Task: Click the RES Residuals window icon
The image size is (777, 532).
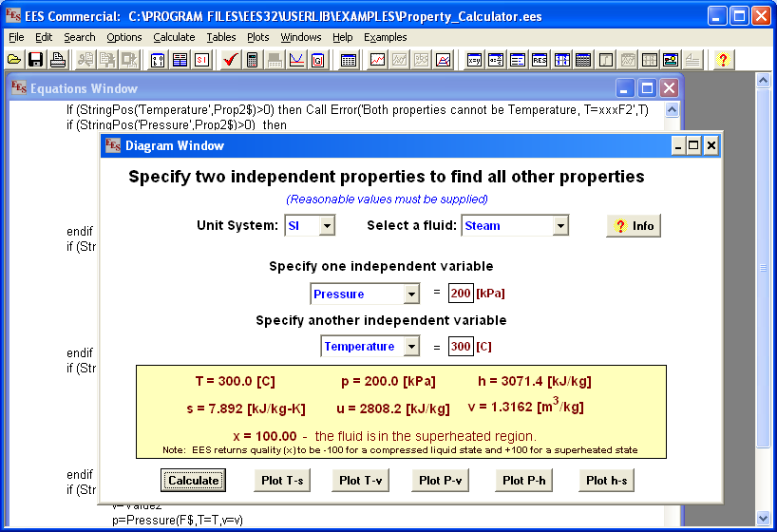Action: coord(540,60)
